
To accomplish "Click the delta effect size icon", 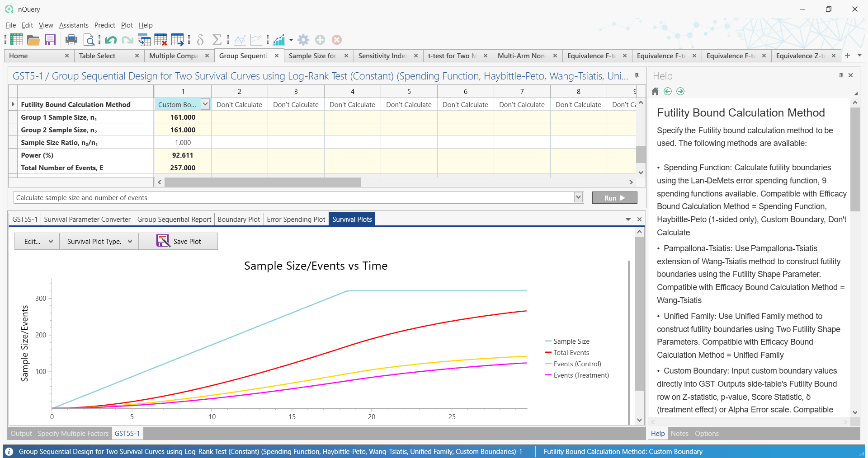I will pos(200,40).
